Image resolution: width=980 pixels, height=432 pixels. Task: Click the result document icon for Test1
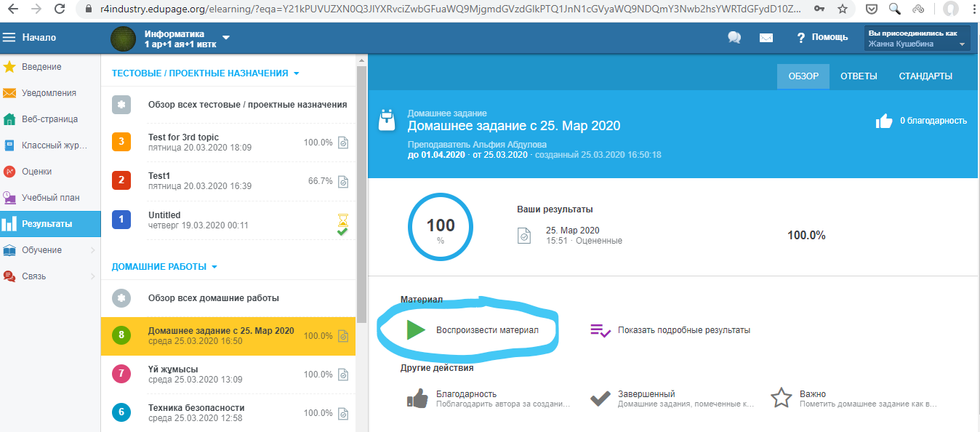343,181
